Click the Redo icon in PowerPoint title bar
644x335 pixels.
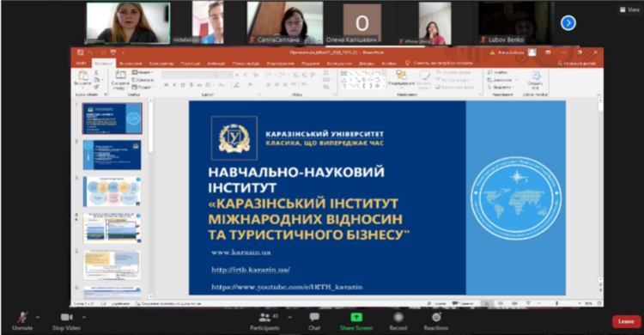[x=103, y=52]
